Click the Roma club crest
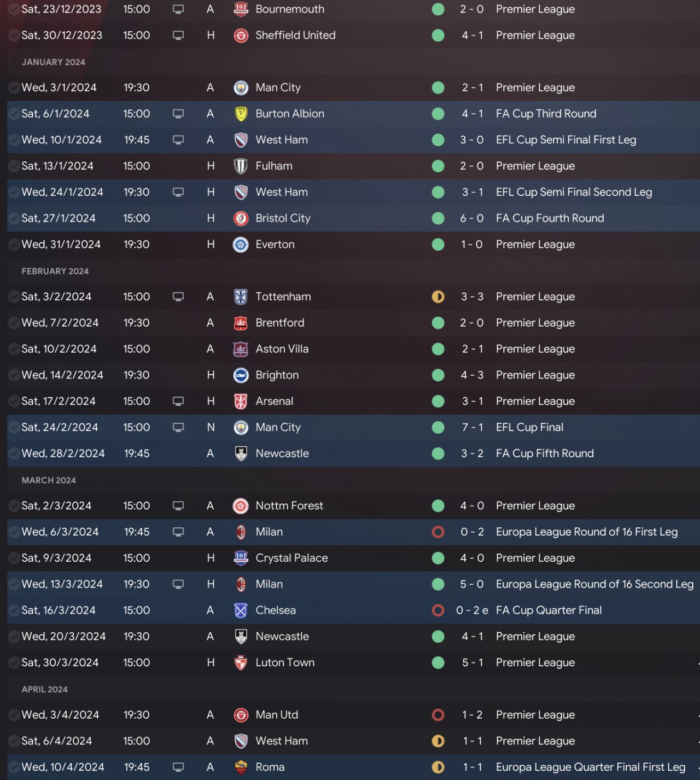Viewport: 700px width, 780px height. pyautogui.click(x=241, y=767)
